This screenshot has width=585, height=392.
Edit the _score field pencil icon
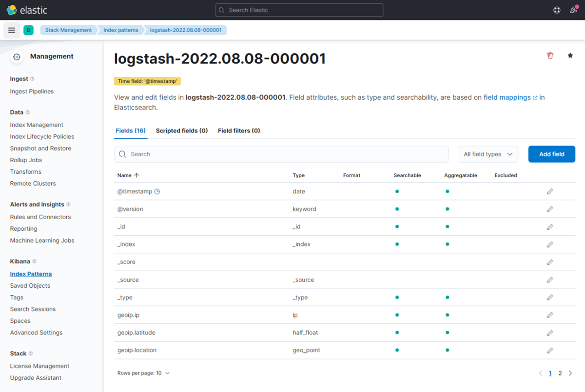tap(550, 262)
